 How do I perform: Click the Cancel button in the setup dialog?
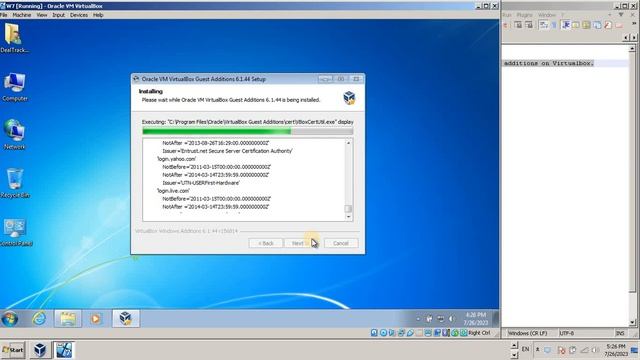tap(341, 243)
